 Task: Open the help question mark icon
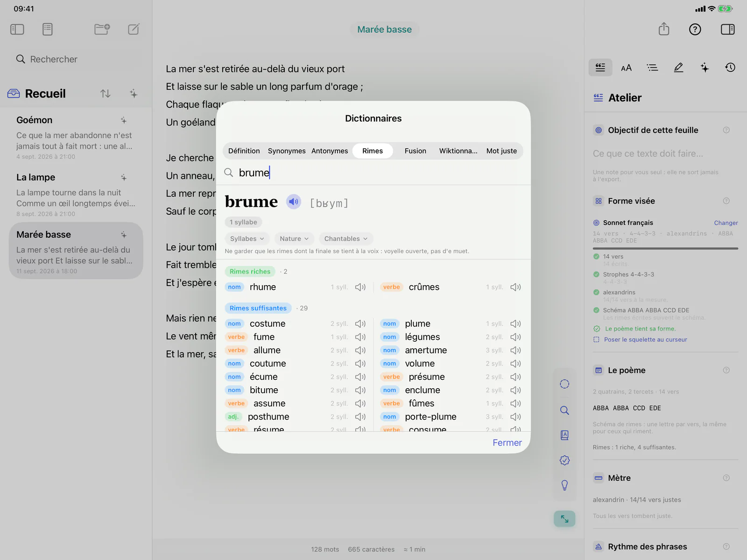pos(695,29)
